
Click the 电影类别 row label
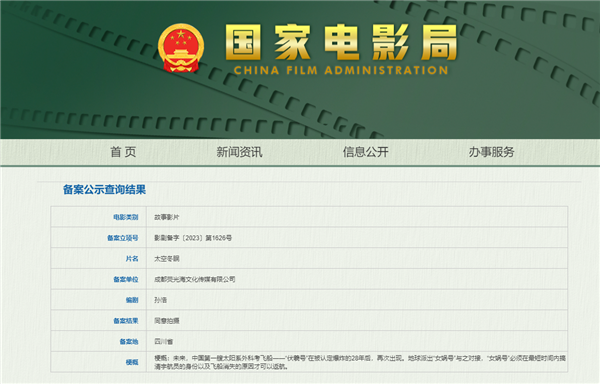click(126, 217)
